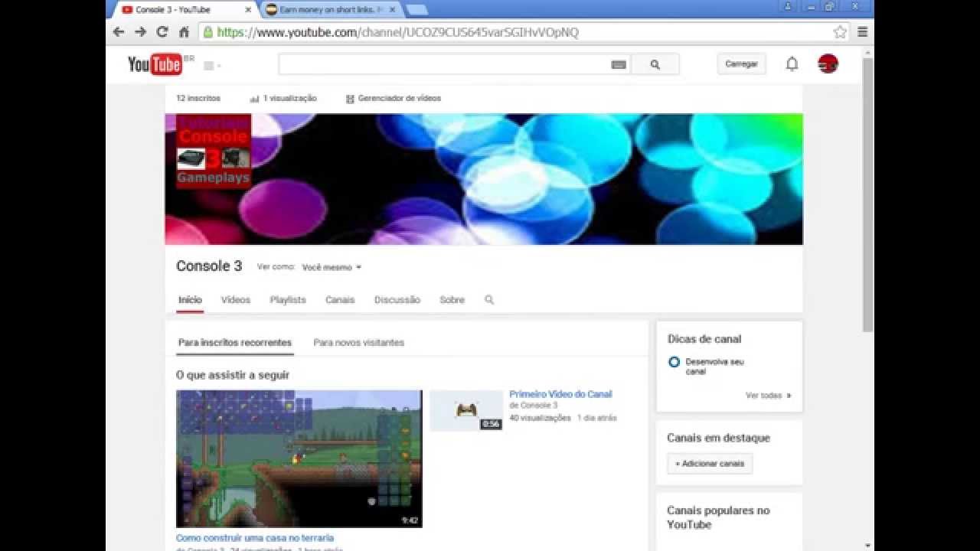Open the Canais channel tab
Image resolution: width=980 pixels, height=551 pixels.
tap(340, 300)
